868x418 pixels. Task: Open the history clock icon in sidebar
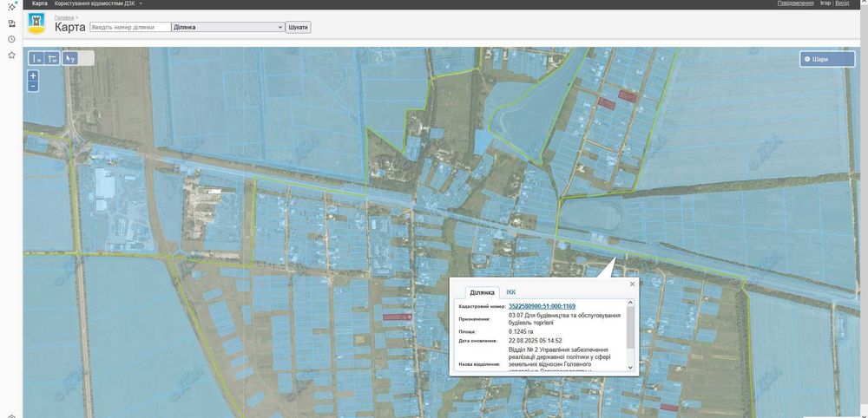click(11, 39)
